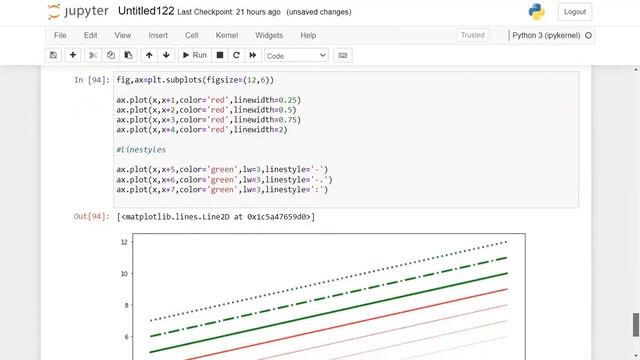
Task: Open the command palette keyboard icon
Action: 343,55
